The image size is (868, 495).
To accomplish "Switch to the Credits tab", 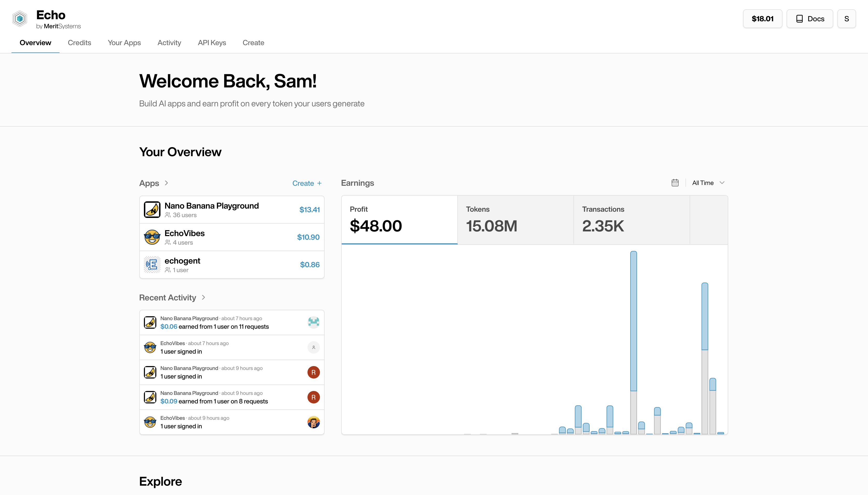I will (x=80, y=43).
